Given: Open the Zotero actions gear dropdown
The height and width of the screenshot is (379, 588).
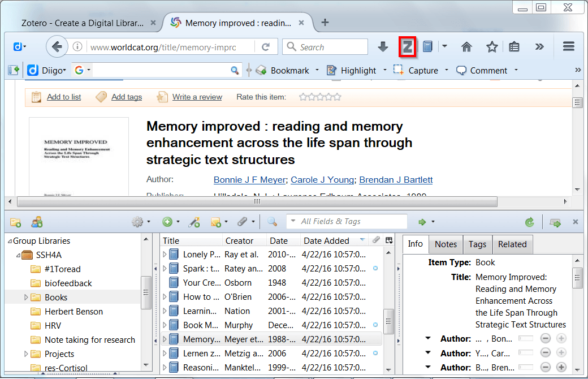Looking at the screenshot, I should 140,222.
